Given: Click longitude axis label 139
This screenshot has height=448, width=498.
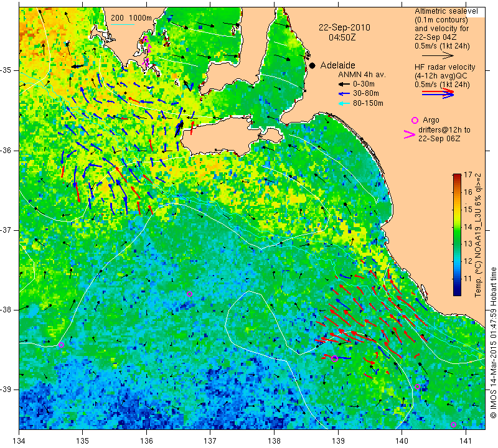Looking at the screenshot, I should click(338, 441).
